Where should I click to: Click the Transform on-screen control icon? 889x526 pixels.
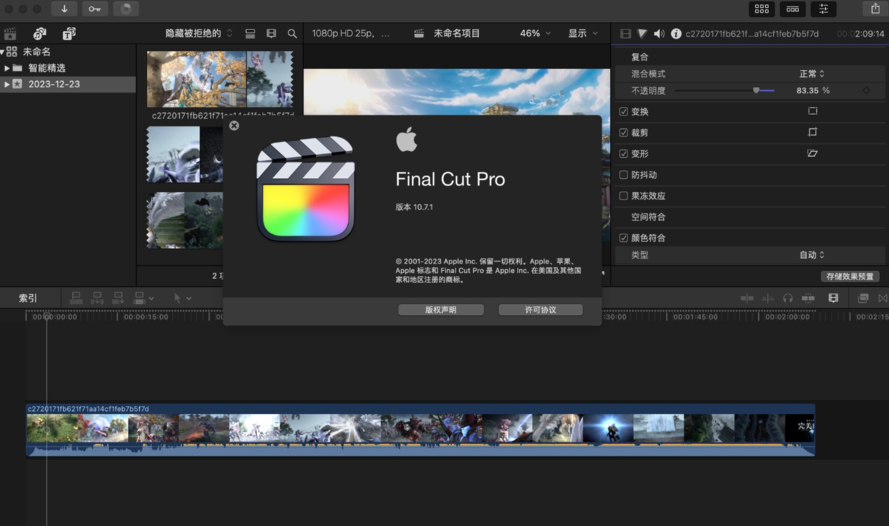[x=812, y=111]
